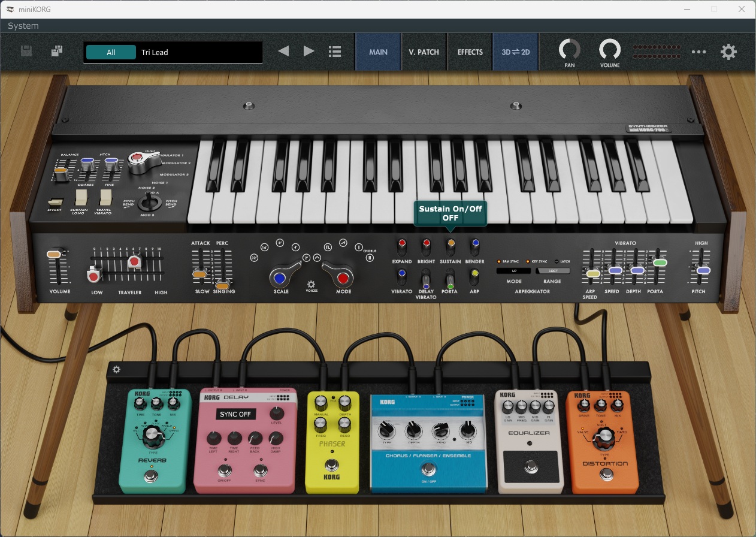Viewport: 756px width, 537px height.
Task: Click the main VOLUME slider handle
Action: pos(55,255)
